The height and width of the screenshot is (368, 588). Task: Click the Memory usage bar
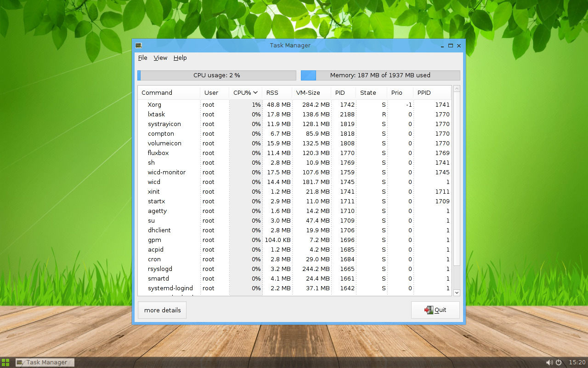click(380, 75)
